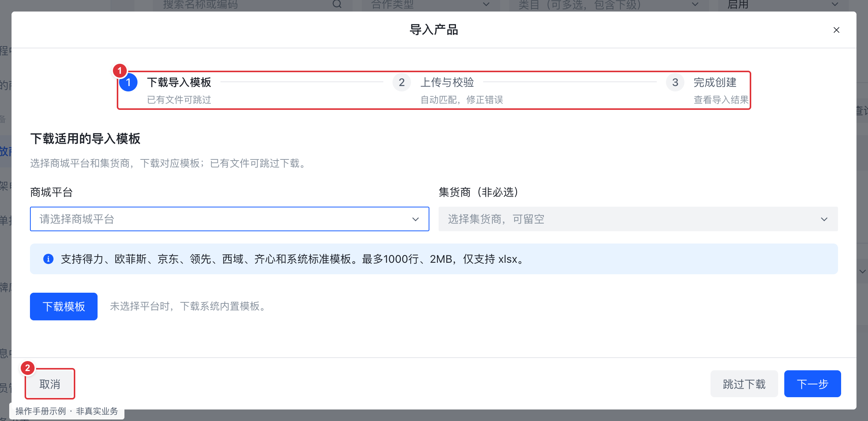Click the 取消 button
The width and height of the screenshot is (868, 421).
50,384
